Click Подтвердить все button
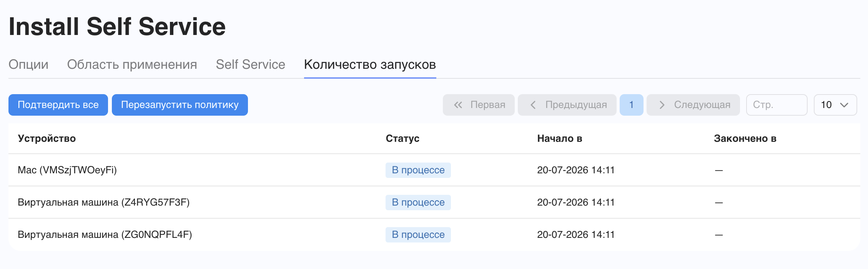 [x=58, y=105]
